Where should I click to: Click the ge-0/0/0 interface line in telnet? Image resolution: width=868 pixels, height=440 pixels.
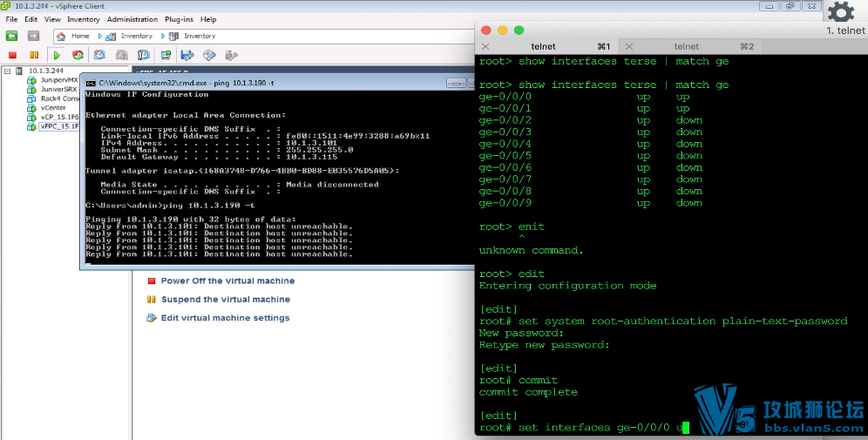point(584,97)
